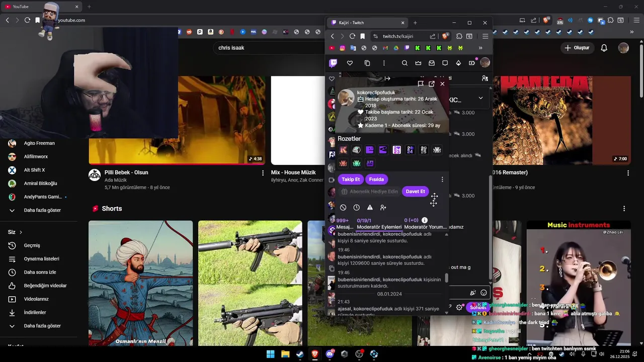Open YouTube notifications bell

click(604, 48)
